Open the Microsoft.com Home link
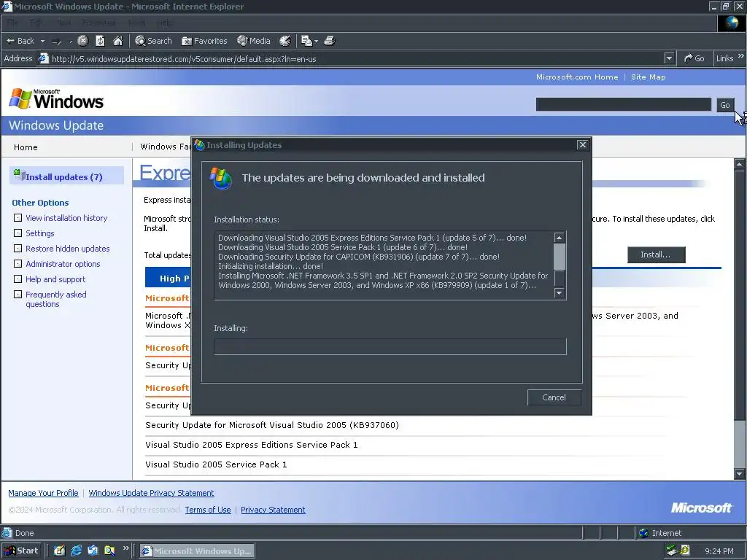Image resolution: width=747 pixels, height=560 pixels. coord(577,77)
